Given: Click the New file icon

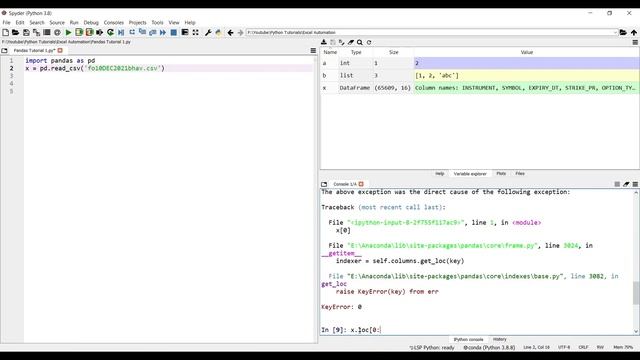Looking at the screenshot, I should 5,32.
